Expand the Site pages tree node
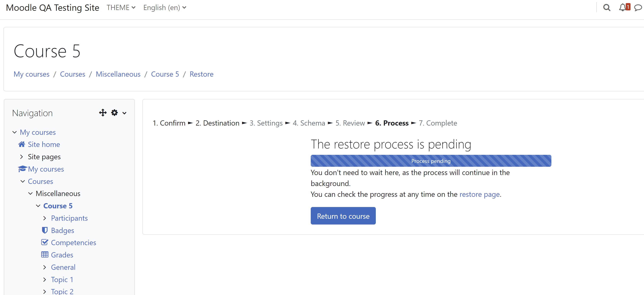This screenshot has width=644, height=295. pos(22,157)
